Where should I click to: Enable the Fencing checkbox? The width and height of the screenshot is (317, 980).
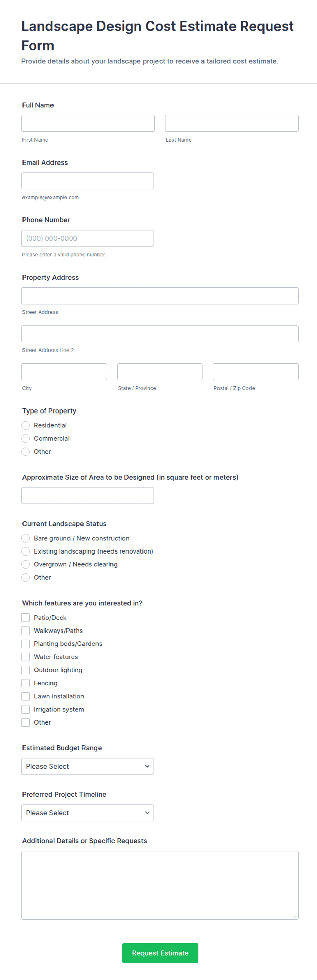click(26, 683)
